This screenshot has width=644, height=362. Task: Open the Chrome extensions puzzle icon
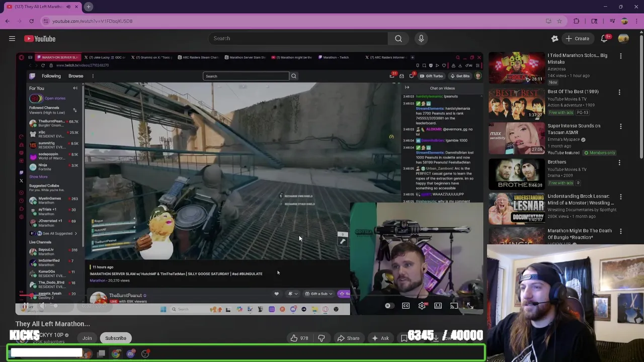(x=577, y=21)
